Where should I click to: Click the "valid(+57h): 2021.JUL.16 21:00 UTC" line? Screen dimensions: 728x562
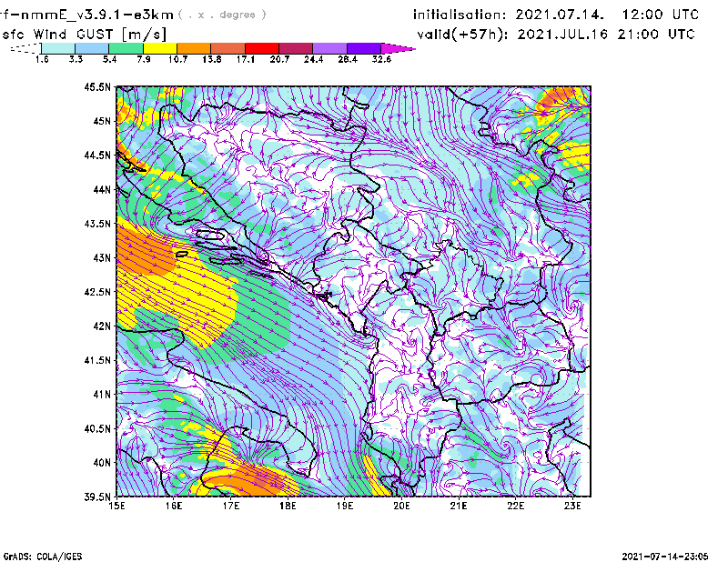point(556,35)
